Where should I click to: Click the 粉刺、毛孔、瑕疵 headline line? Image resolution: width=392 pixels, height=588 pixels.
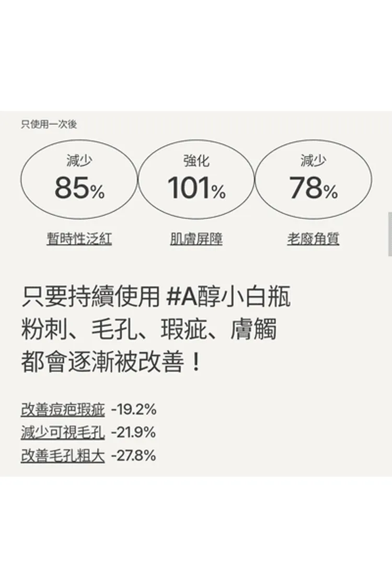click(x=149, y=329)
